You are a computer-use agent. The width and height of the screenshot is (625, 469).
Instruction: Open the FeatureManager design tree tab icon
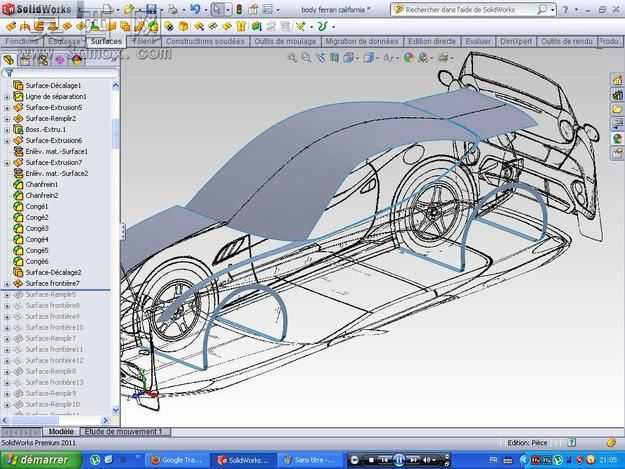click(x=8, y=60)
